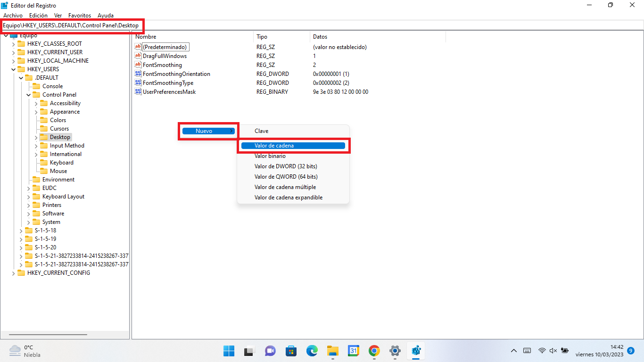Select the Environment folder icon
The width and height of the screenshot is (644, 362).
point(36,180)
